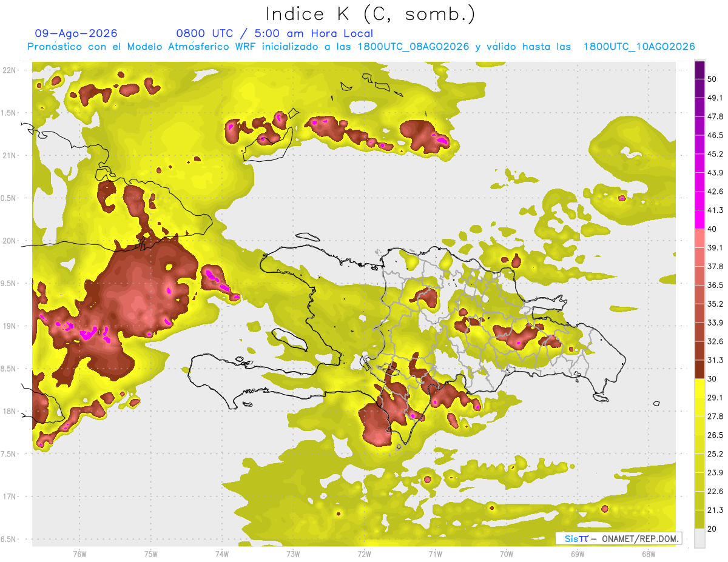Image resolution: width=728 pixels, height=562 pixels.
Task: Click the colorbar value '45.2'
Action: click(715, 153)
